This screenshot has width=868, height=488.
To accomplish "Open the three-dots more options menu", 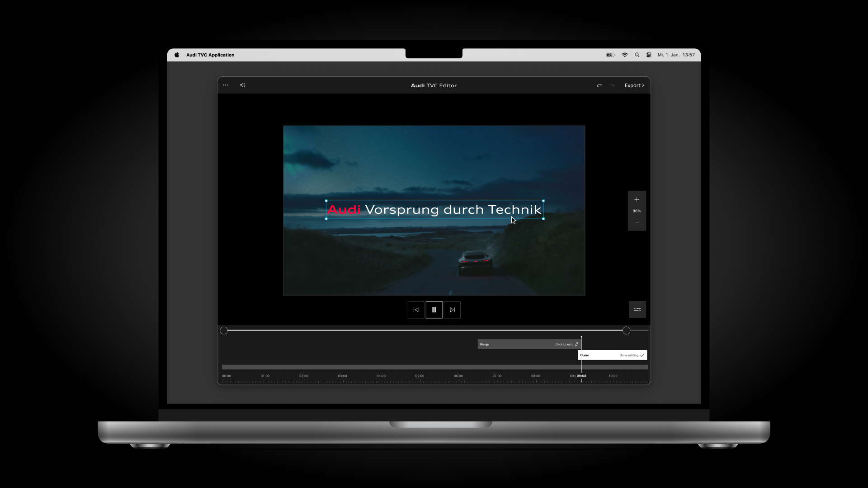I will (226, 85).
